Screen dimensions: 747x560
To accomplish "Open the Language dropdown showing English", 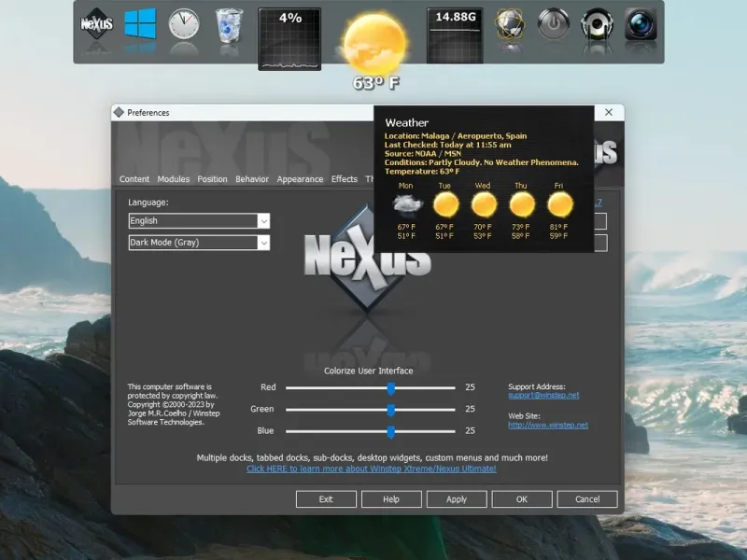I will (199, 220).
